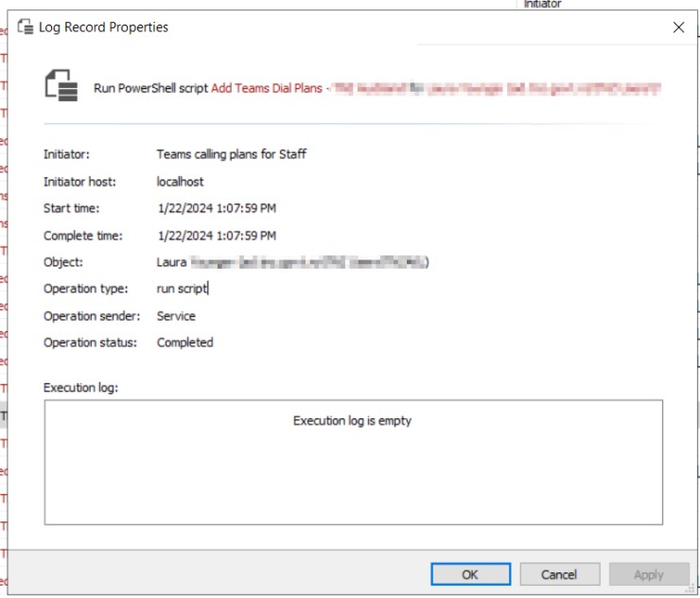This screenshot has width=700, height=598.
Task: Select the 'Teams calling plans for Staff' initiator value
Action: point(231,153)
